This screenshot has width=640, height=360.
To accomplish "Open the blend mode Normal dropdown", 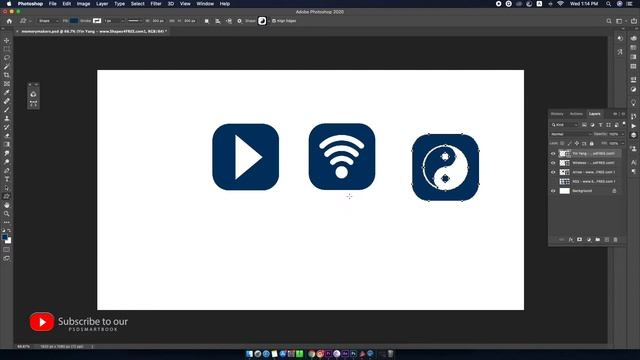I will (x=571, y=134).
